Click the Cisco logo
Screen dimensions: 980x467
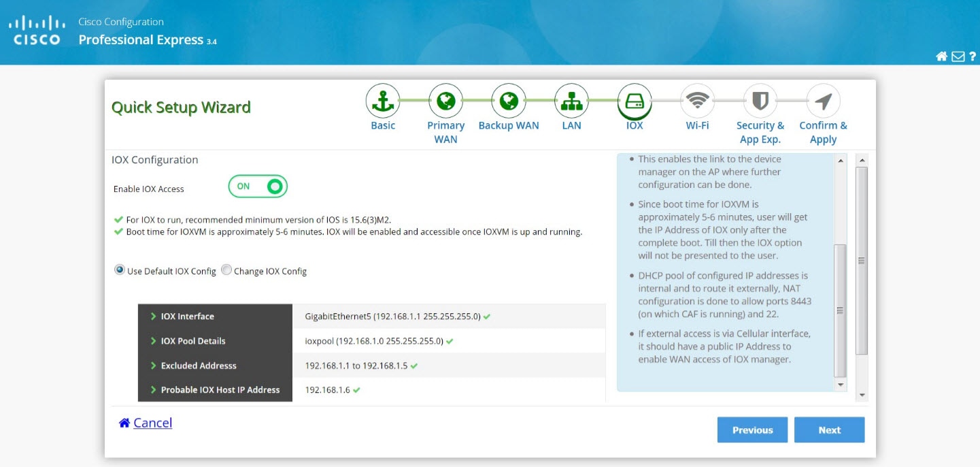click(x=37, y=31)
